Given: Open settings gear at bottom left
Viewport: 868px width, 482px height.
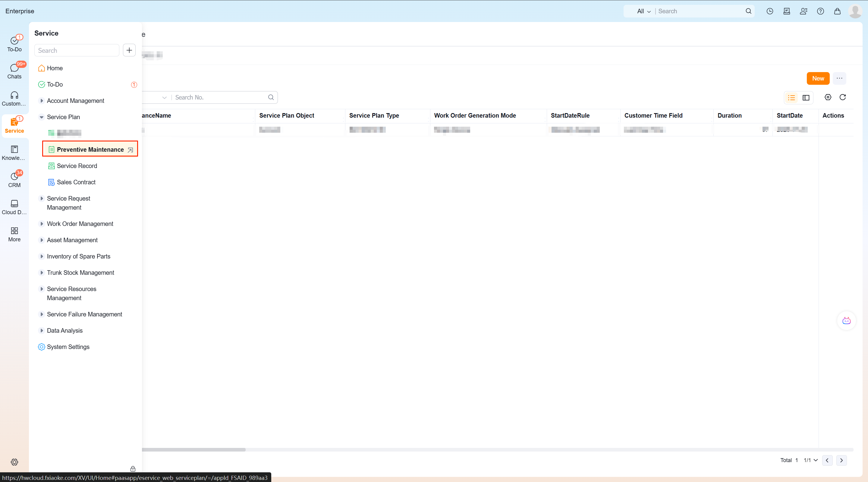Looking at the screenshot, I should [x=14, y=462].
